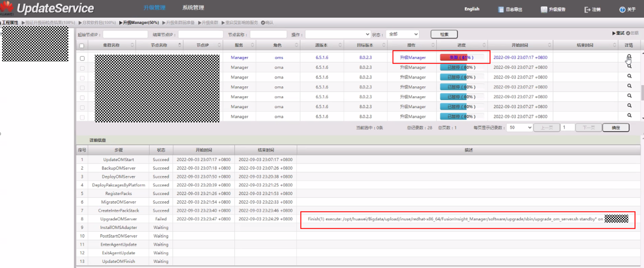The height and width of the screenshot is (268, 644).
Task: Check the second row oma checkbox
Action: point(82,68)
